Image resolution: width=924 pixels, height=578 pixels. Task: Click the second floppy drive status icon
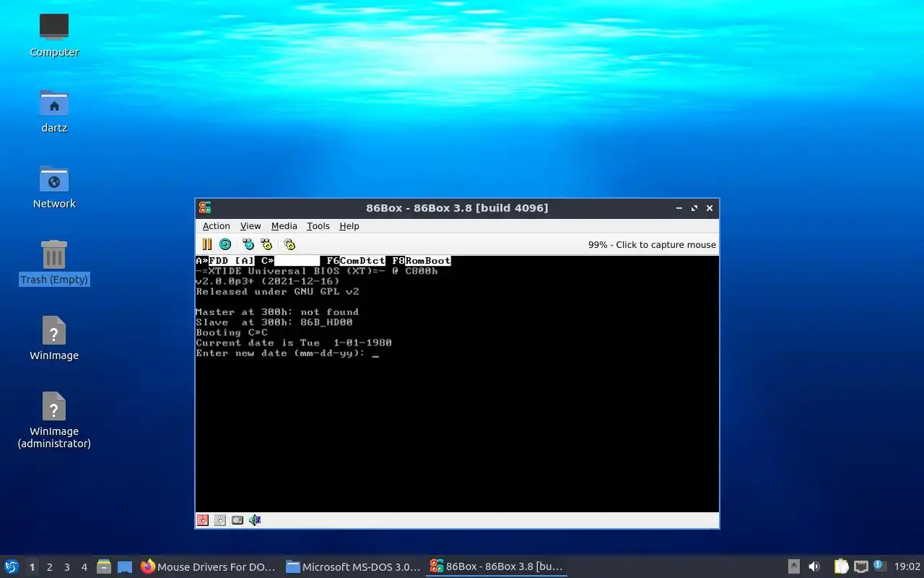220,520
